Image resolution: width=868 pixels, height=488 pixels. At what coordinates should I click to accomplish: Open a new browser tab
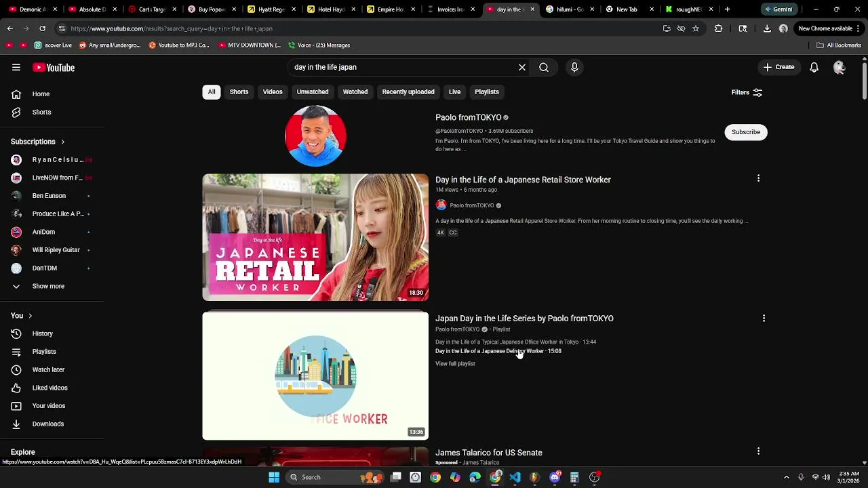pos(727,9)
